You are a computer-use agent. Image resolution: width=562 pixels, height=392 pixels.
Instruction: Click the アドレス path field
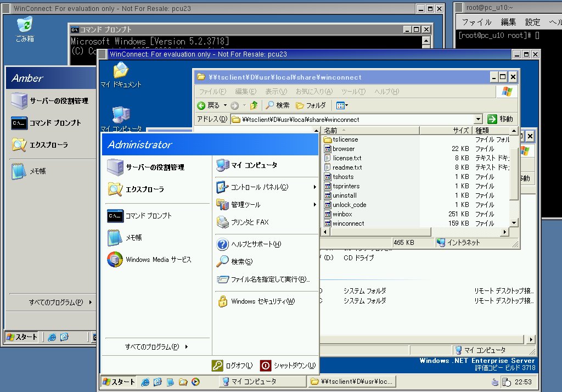coord(353,119)
